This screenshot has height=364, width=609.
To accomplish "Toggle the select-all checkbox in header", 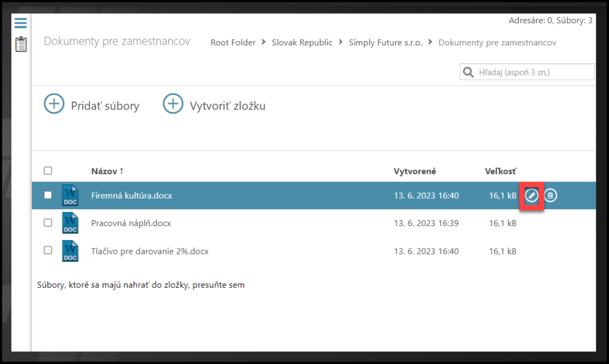I will pyautogui.click(x=48, y=171).
